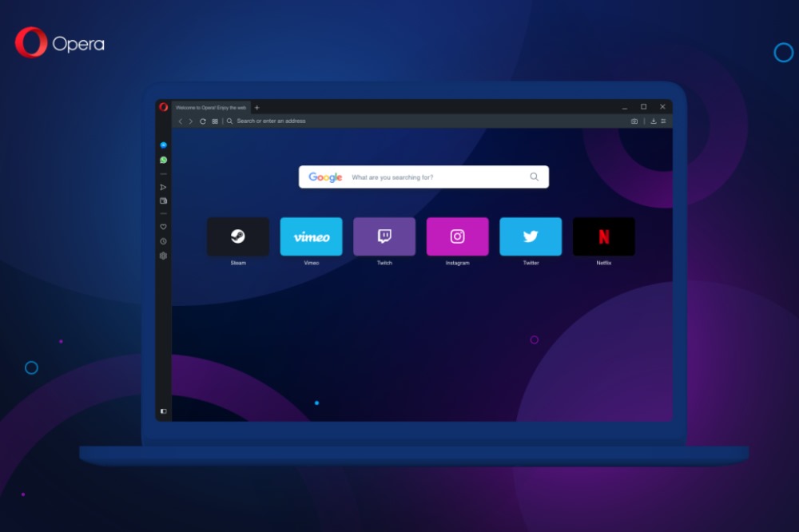Click the magnifier icon in the address bar
This screenshot has width=799, height=532.
pos(230,121)
